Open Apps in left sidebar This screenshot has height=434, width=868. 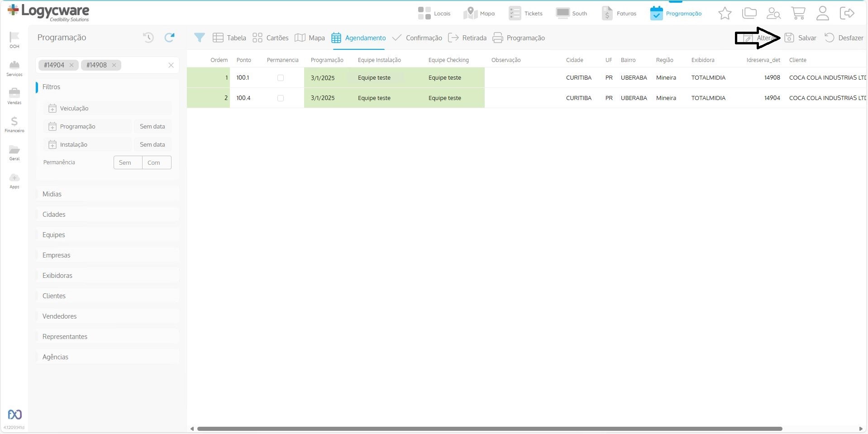pyautogui.click(x=14, y=181)
